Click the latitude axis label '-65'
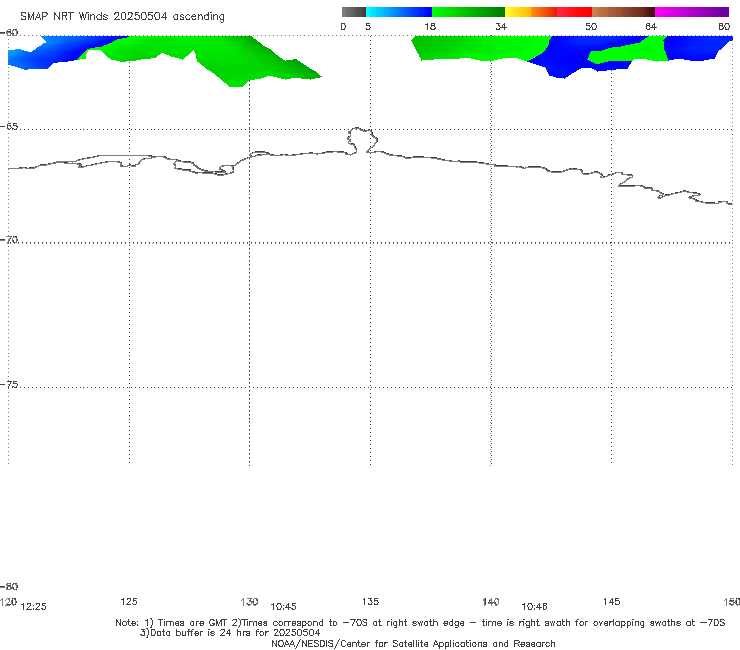Viewport: 740px width, 650px height. [x=9, y=127]
